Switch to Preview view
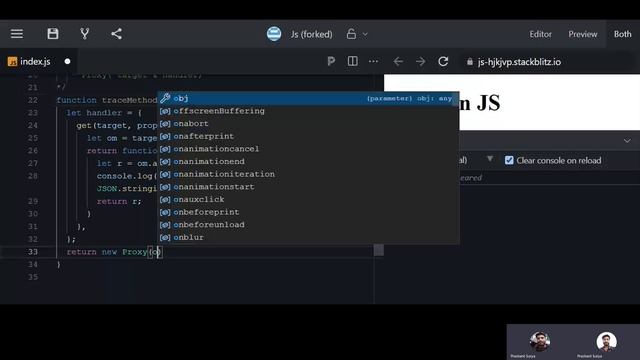 tap(582, 34)
